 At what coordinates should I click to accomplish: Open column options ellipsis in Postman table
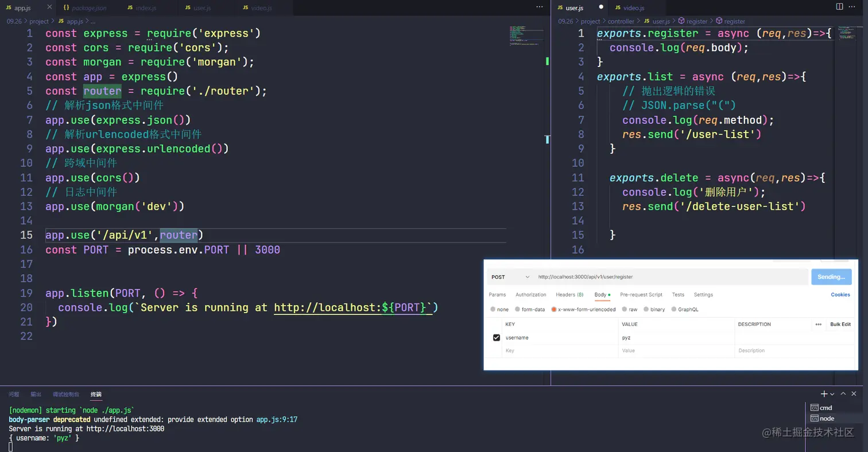pos(818,325)
